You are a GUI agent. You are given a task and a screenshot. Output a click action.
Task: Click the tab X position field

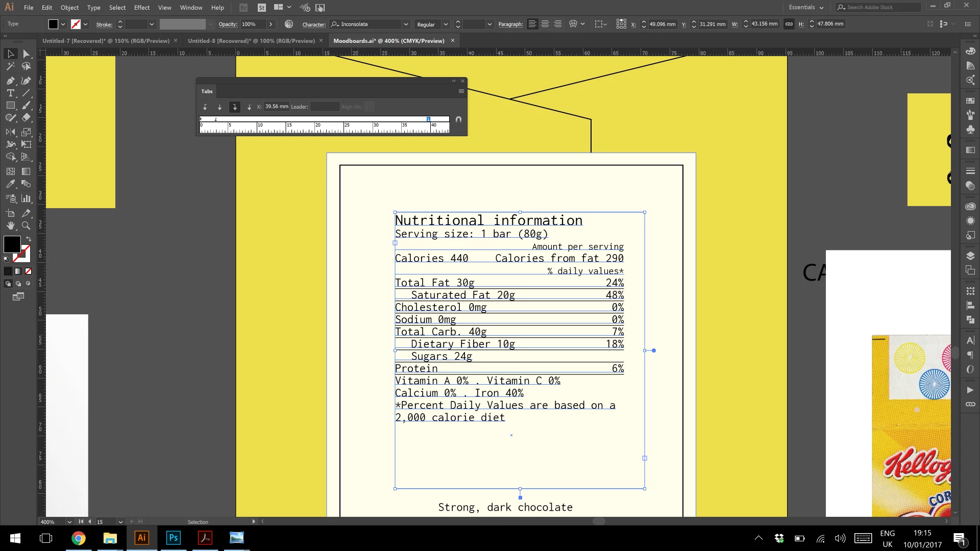[x=276, y=107]
